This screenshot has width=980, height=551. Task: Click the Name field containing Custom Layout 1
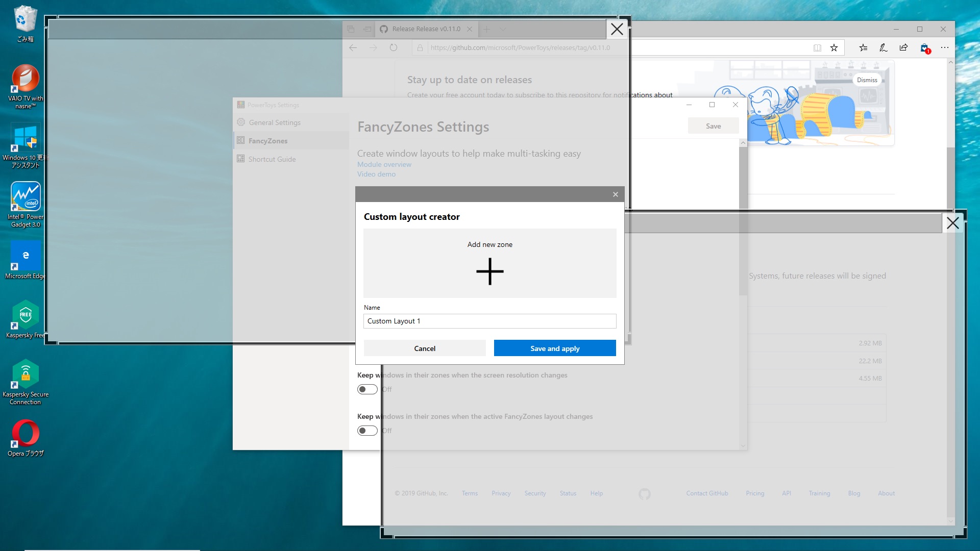pyautogui.click(x=489, y=321)
